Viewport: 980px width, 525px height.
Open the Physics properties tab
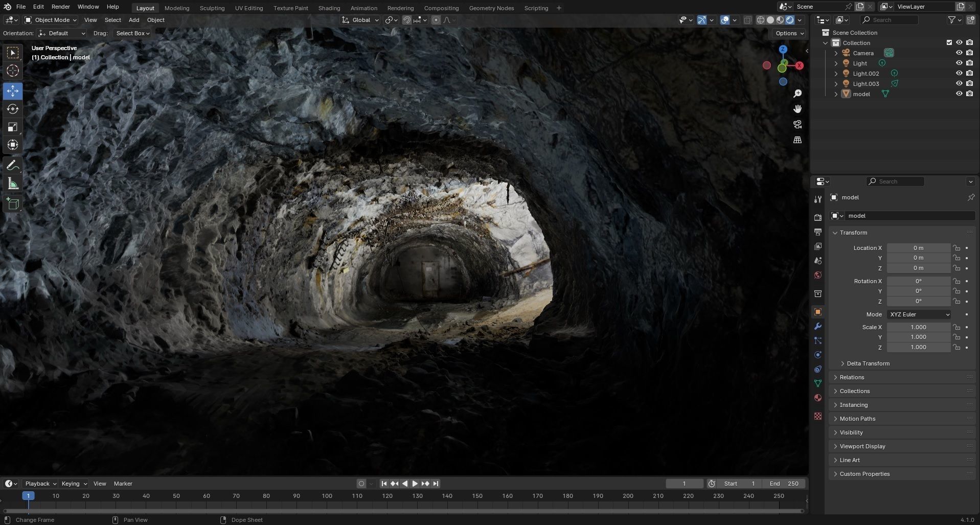(818, 355)
